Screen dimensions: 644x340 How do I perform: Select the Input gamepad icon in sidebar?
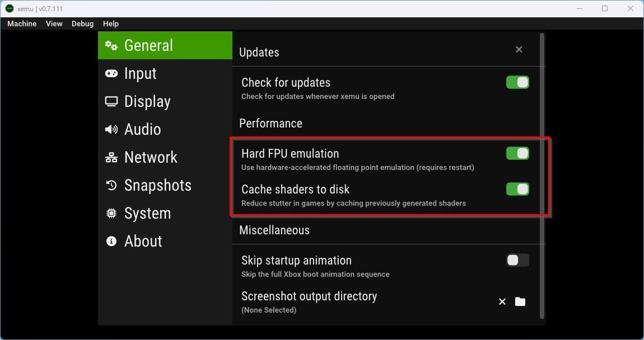point(110,73)
